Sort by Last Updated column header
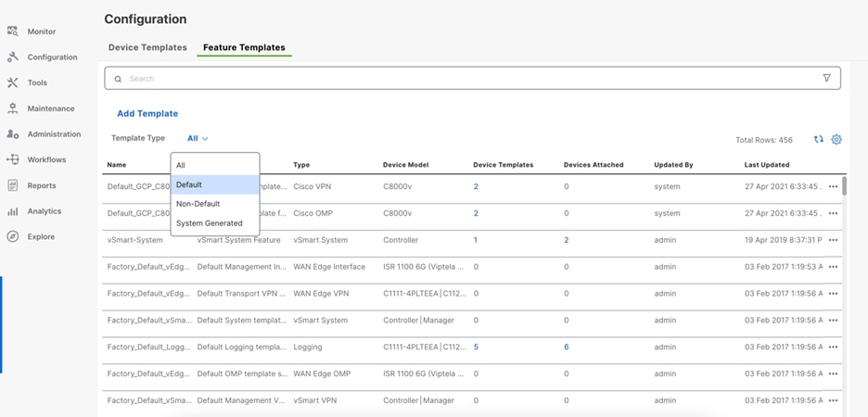The image size is (868, 417). coord(767,165)
